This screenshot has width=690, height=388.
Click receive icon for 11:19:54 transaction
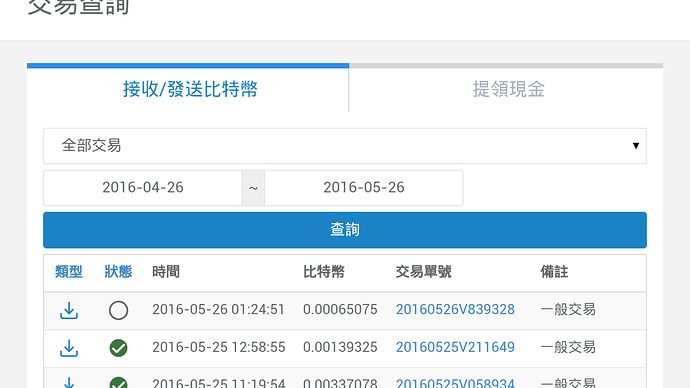pyautogui.click(x=69, y=382)
